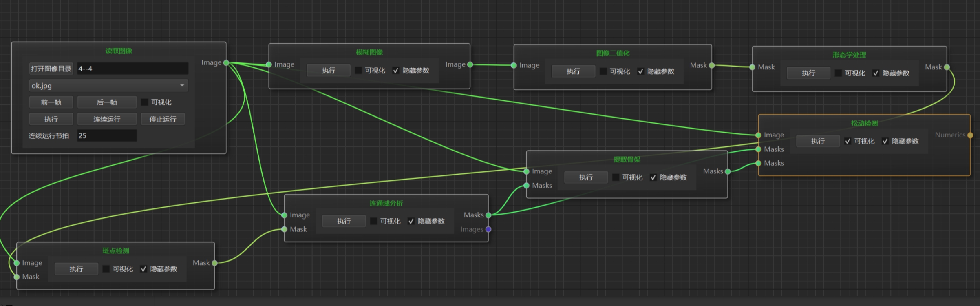Image resolution: width=980 pixels, height=306 pixels.
Task: Advance with the 后一帧 button
Action: [107, 102]
